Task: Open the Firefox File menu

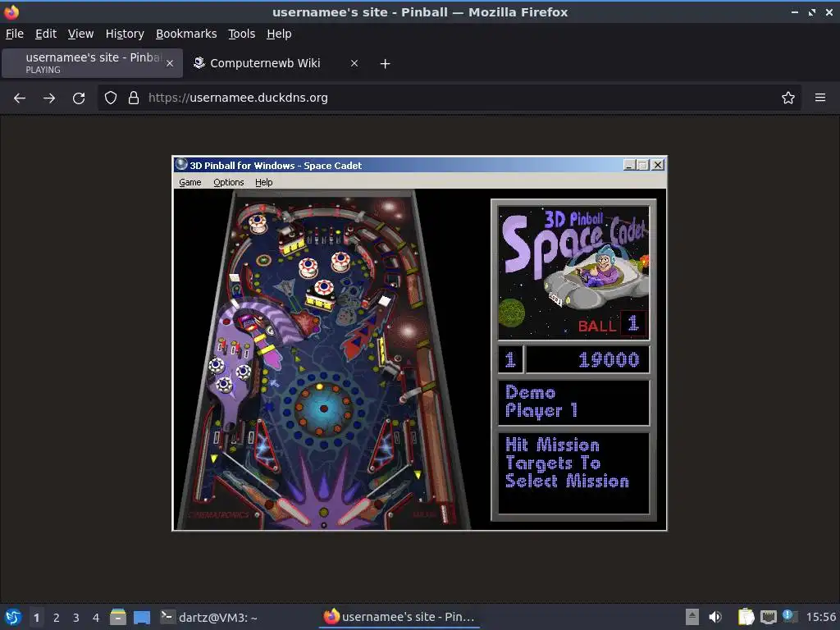Action: (x=15, y=34)
